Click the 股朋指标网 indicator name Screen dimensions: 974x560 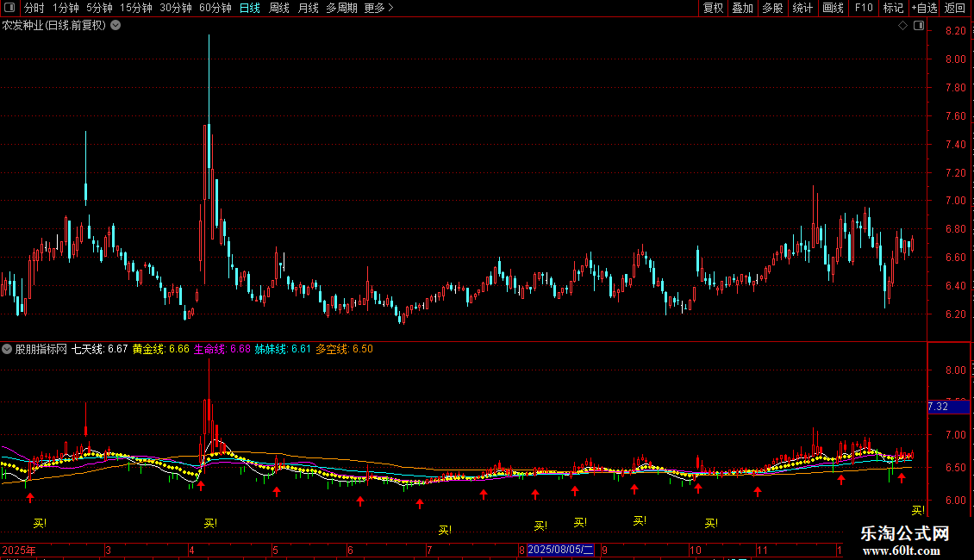[x=41, y=349]
